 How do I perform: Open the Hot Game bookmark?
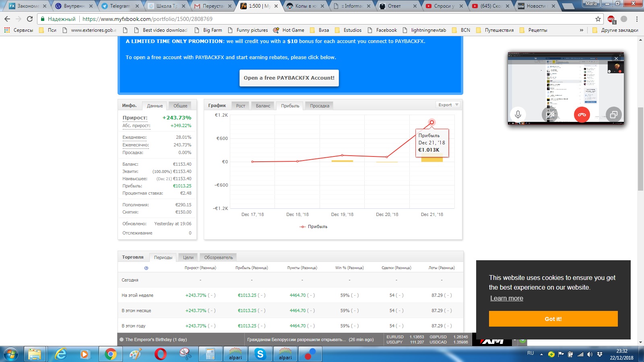tap(289, 30)
